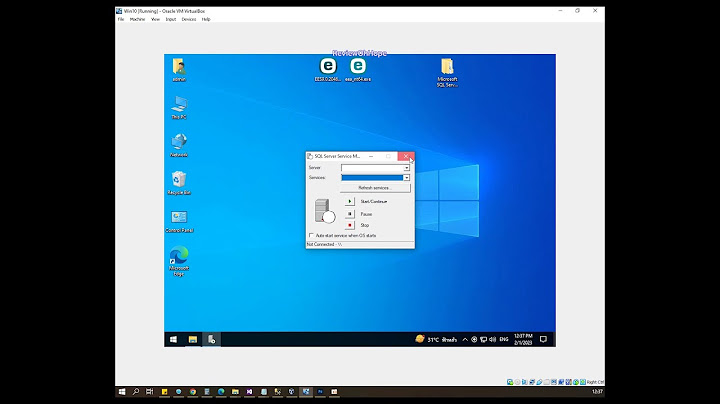720x404 pixels.
Task: Open the host Windows Start button
Action: click(122, 392)
